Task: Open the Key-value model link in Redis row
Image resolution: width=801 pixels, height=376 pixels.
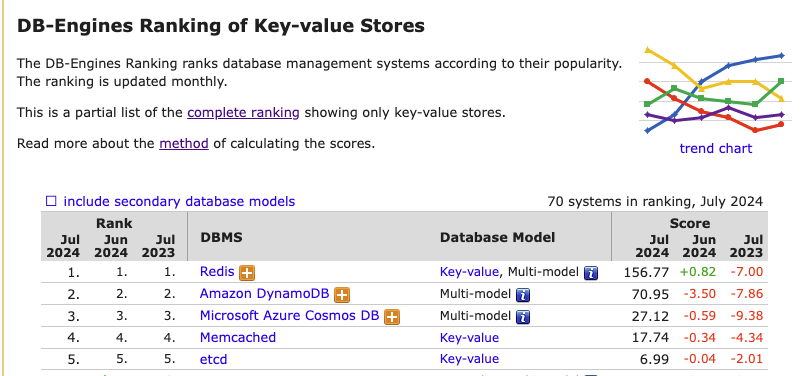Action: pyautogui.click(x=469, y=272)
